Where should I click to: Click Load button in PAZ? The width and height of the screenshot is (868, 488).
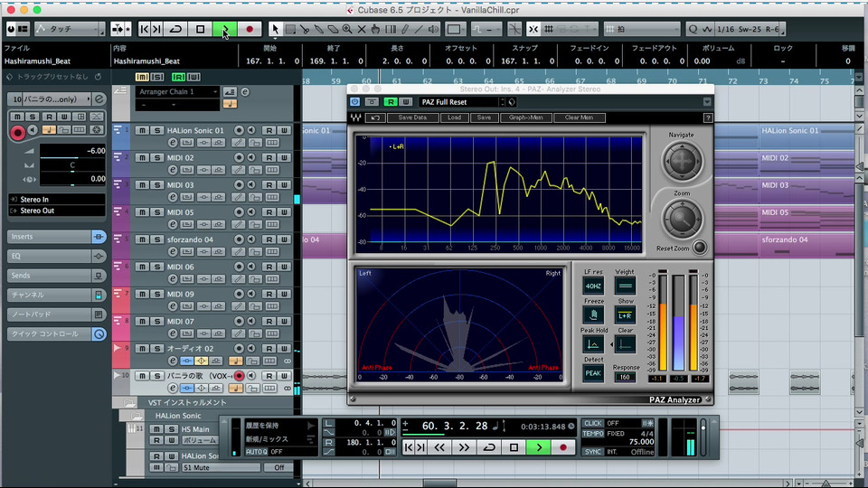pos(455,117)
